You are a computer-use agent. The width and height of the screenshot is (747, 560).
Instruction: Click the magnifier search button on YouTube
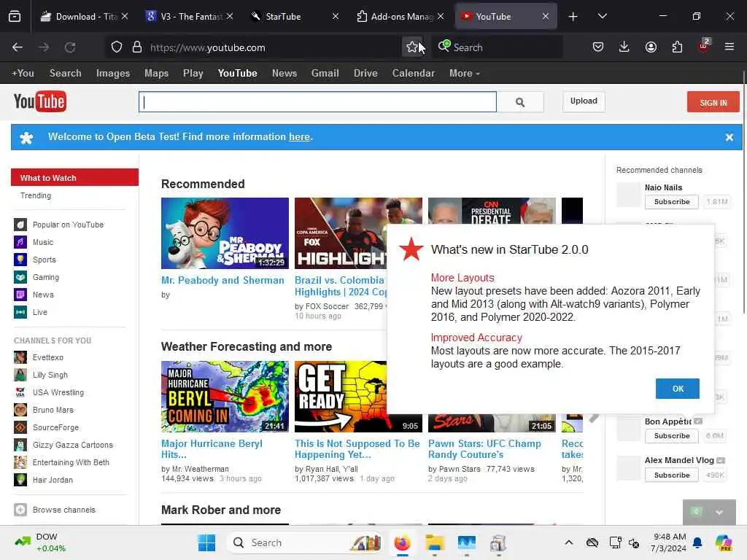pos(519,102)
